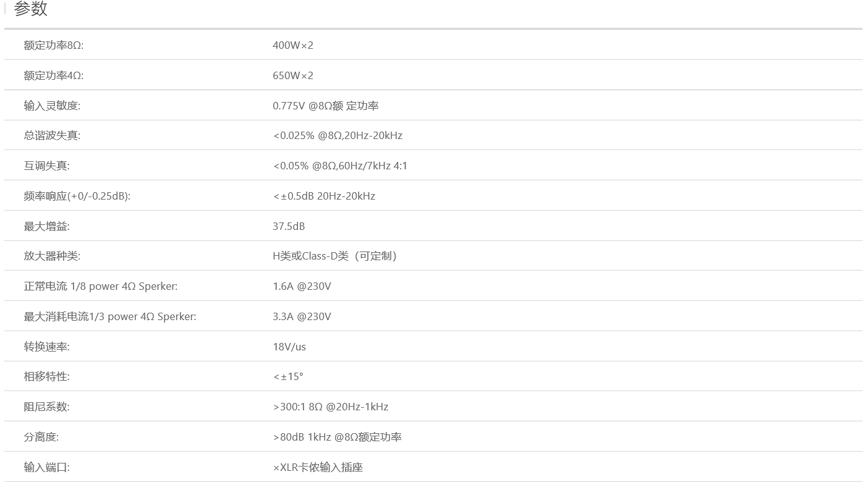Select the 18V/us value

click(x=289, y=347)
